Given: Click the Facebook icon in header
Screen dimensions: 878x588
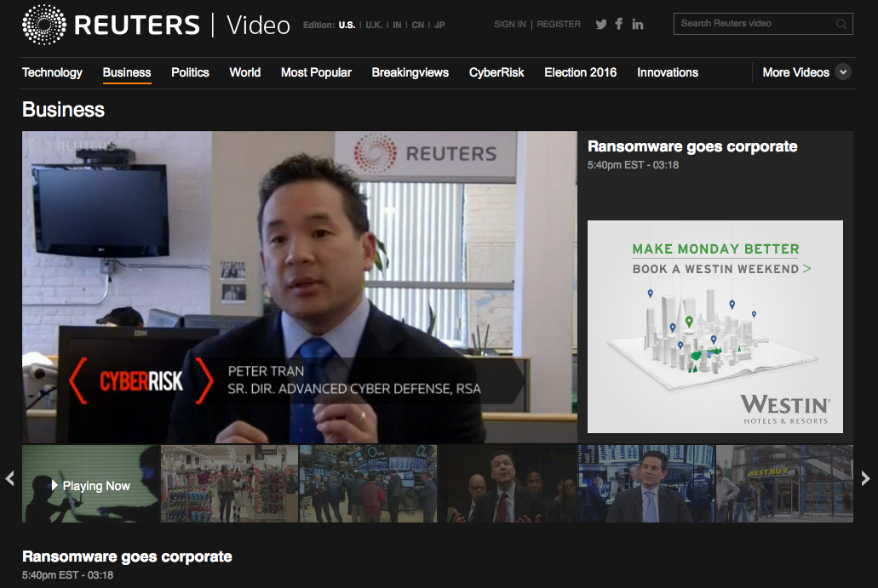Looking at the screenshot, I should (619, 24).
